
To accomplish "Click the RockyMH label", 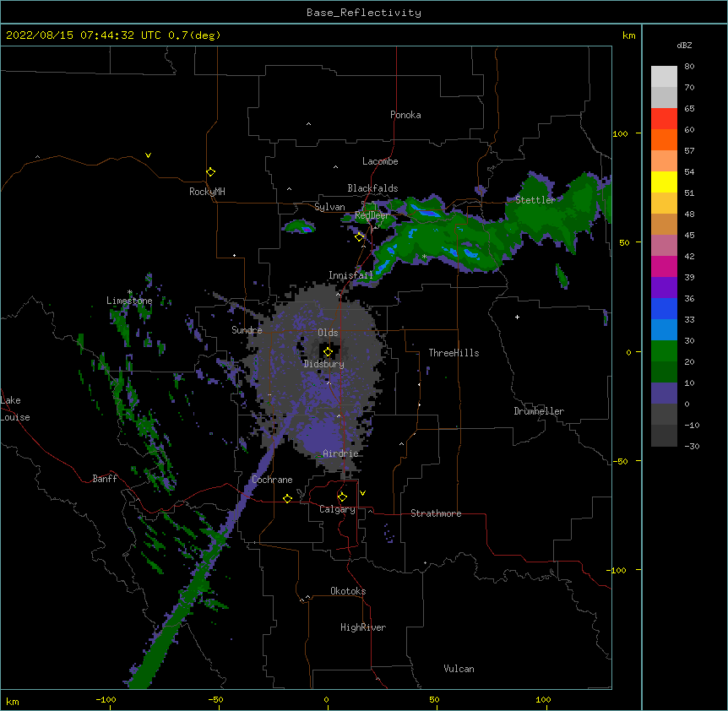I will click(x=207, y=192).
